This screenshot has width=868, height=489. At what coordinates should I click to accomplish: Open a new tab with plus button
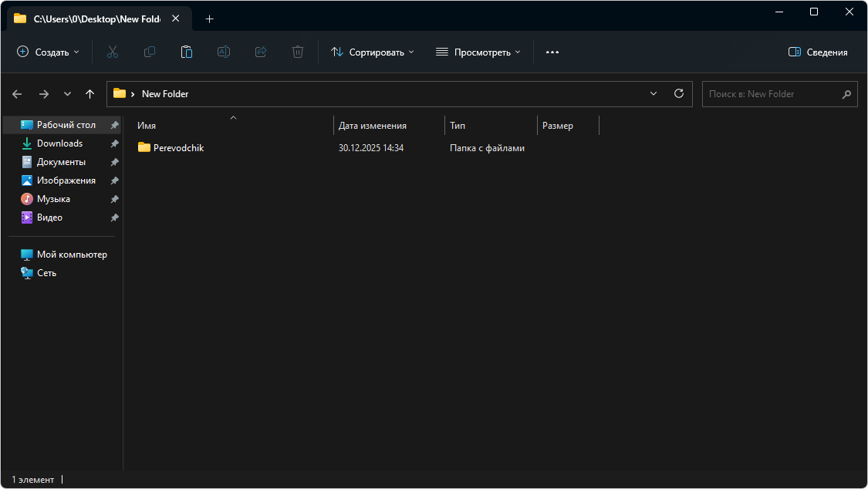pos(209,19)
